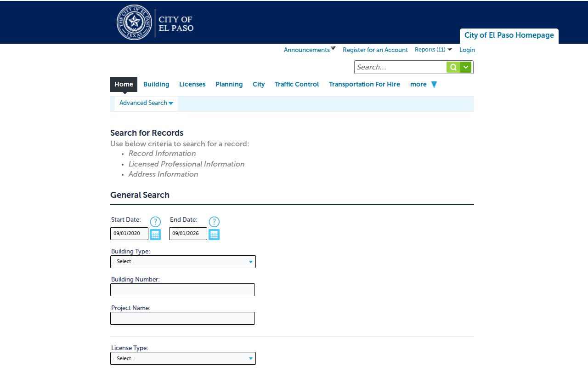
Task: Switch to the Licenses tab
Action: 192,84
